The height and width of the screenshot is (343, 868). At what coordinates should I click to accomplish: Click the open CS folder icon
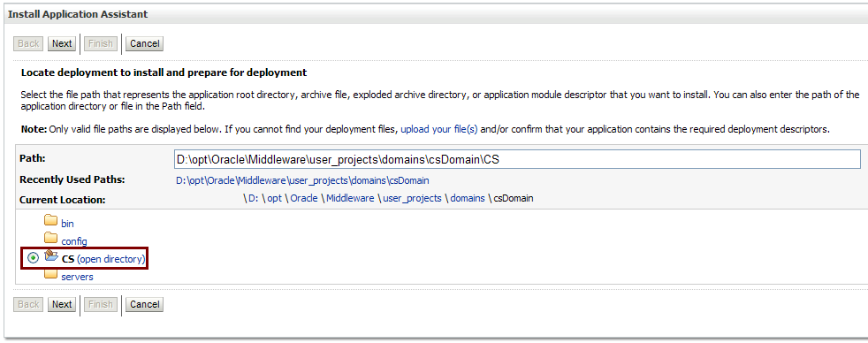point(51,255)
